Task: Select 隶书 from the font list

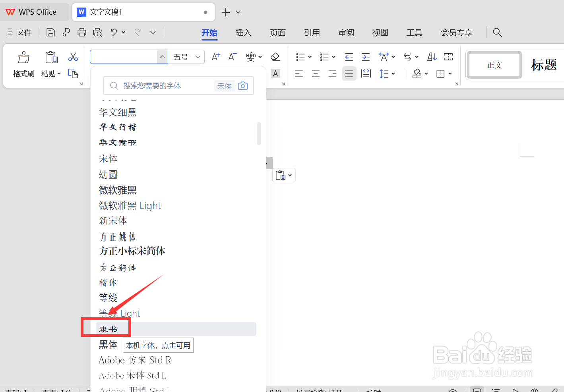Action: (x=108, y=328)
